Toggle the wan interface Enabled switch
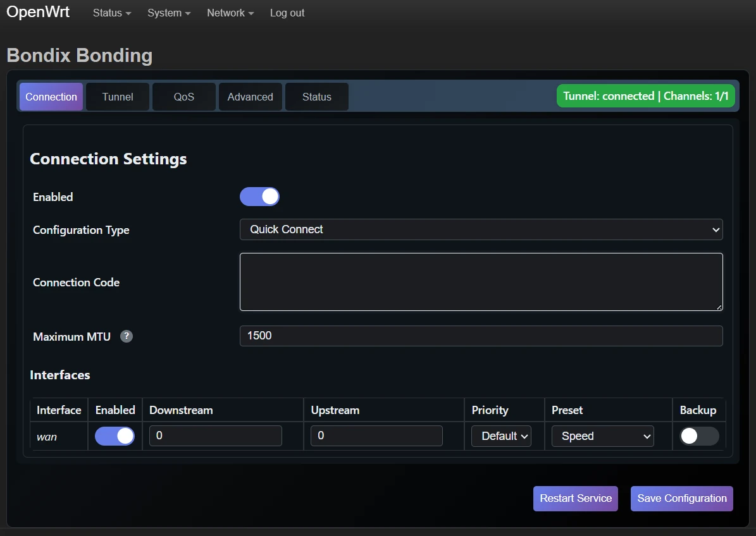Screen dimensions: 756x536 [115, 436]
